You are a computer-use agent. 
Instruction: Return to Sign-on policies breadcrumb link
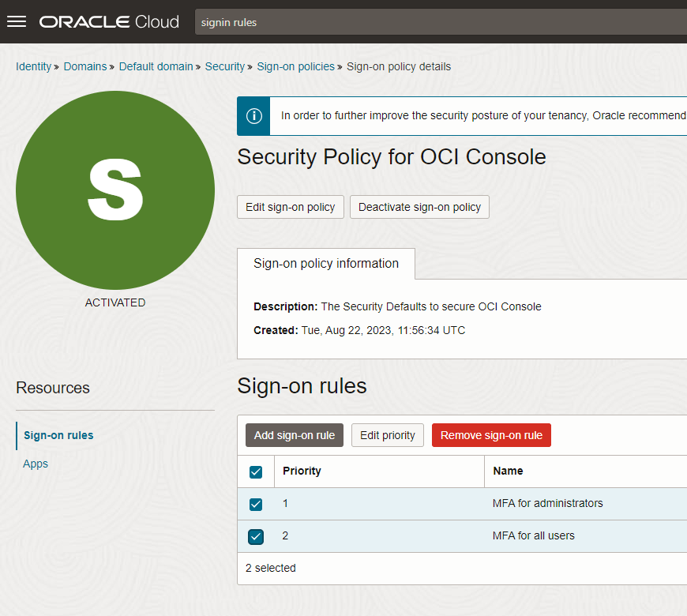click(295, 66)
